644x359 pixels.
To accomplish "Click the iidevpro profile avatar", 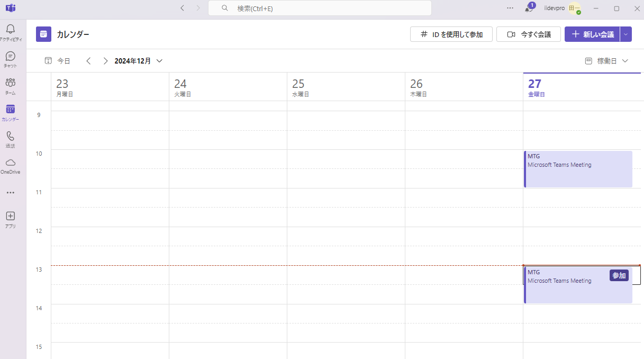I will 574,8.
